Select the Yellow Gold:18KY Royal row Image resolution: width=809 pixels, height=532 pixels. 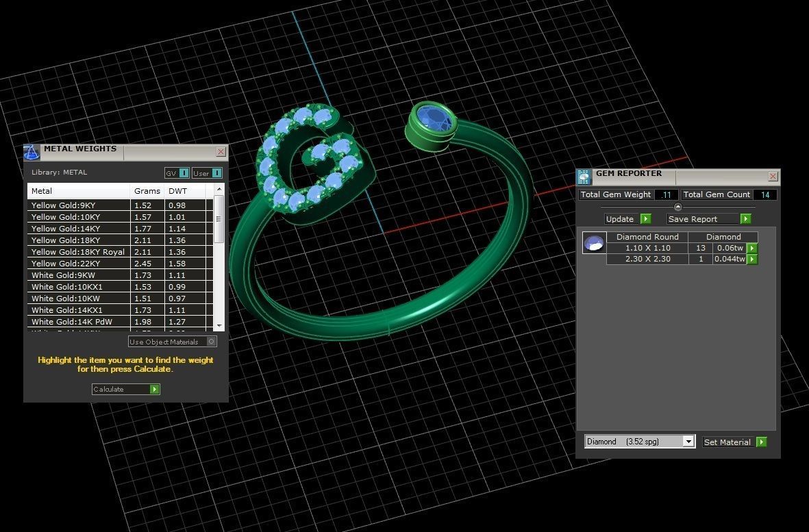120,252
